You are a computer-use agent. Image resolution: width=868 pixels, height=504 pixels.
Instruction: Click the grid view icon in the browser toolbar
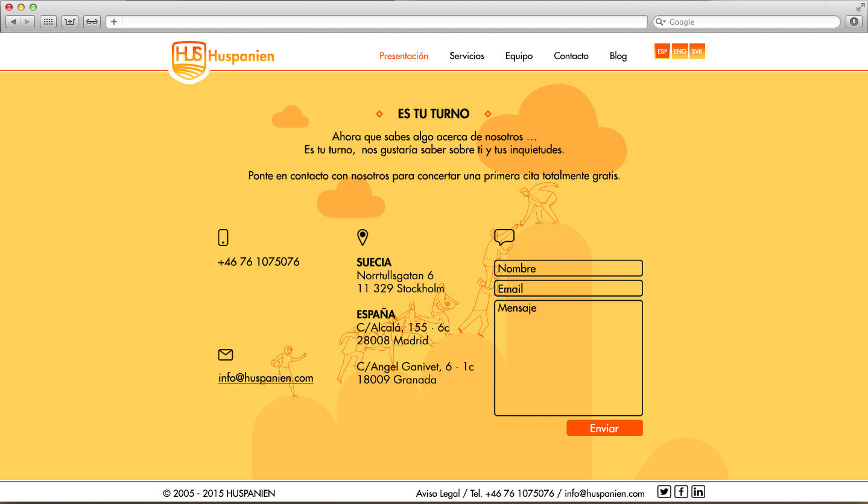(48, 21)
